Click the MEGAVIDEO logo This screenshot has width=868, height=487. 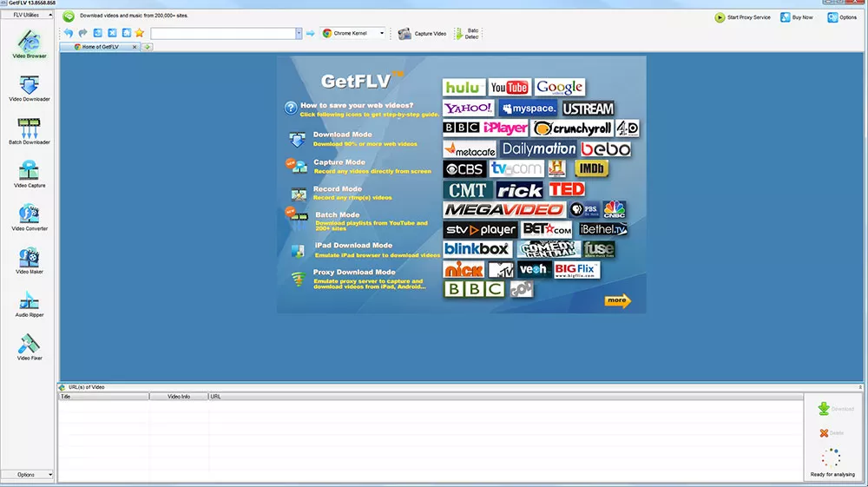pyautogui.click(x=503, y=210)
